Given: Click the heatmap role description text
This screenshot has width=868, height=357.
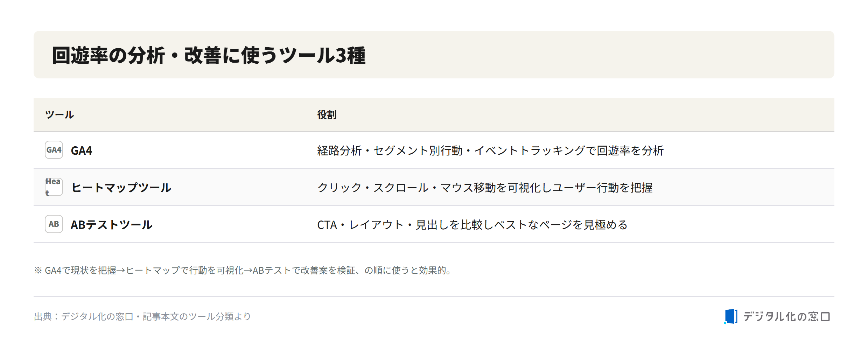Looking at the screenshot, I should 485,188.
